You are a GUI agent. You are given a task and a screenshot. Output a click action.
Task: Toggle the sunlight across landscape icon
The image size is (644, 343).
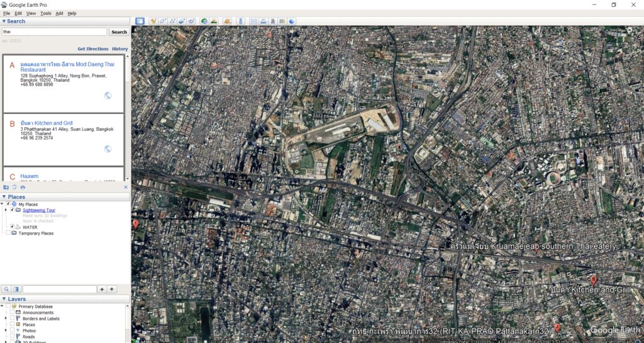click(214, 21)
